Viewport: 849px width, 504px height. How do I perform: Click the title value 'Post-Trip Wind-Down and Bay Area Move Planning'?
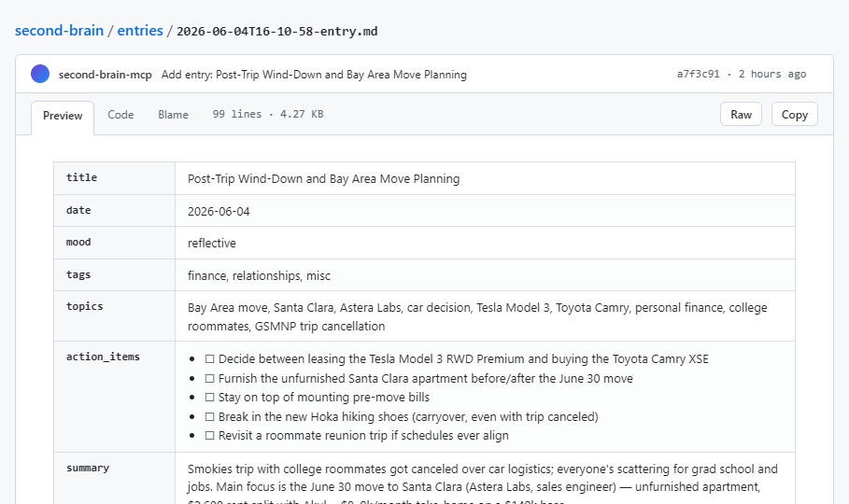pos(323,178)
